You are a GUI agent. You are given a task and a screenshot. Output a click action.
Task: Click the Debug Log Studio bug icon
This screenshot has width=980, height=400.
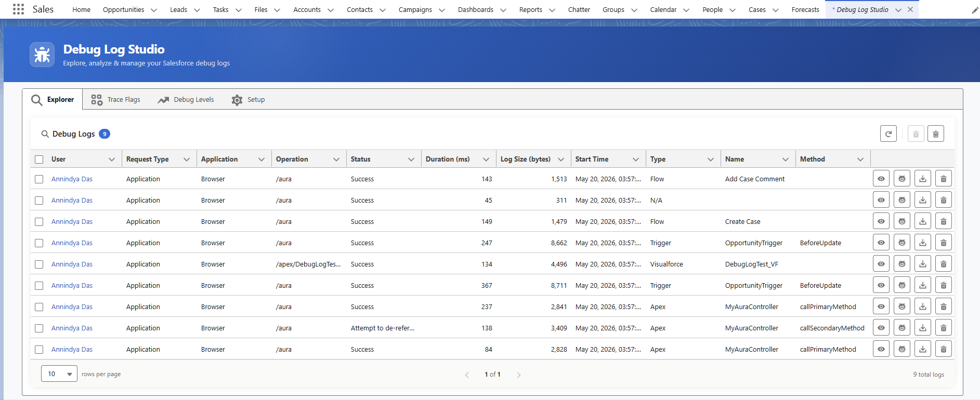coord(42,55)
